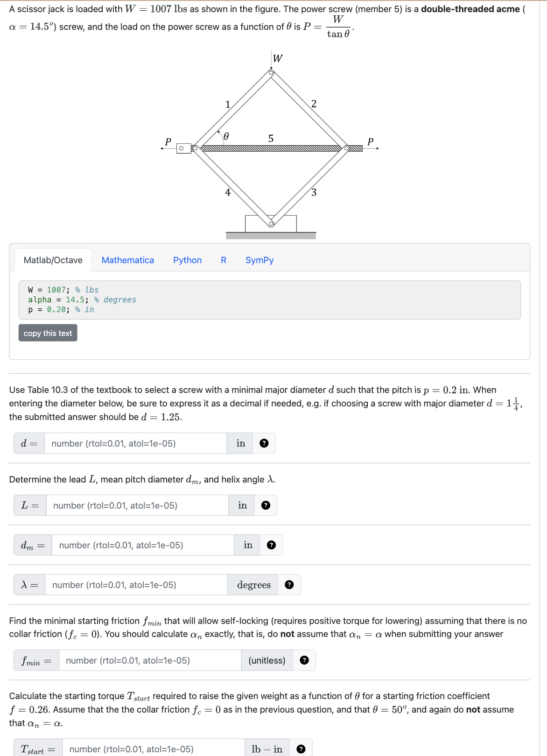Switch to the Python code tab

[x=187, y=260]
